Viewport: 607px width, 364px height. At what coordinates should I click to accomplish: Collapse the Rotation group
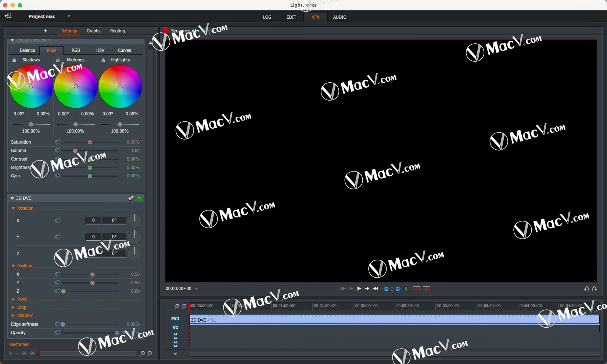[14, 208]
